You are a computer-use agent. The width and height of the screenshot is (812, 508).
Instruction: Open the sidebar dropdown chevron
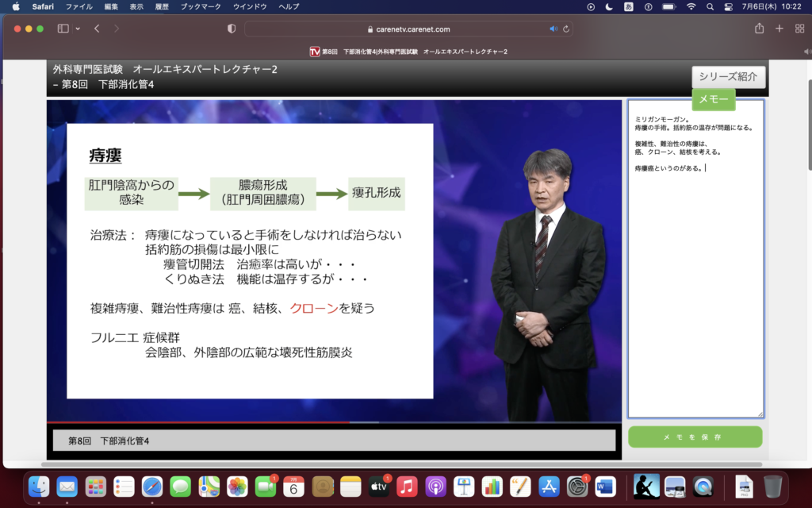pyautogui.click(x=78, y=29)
